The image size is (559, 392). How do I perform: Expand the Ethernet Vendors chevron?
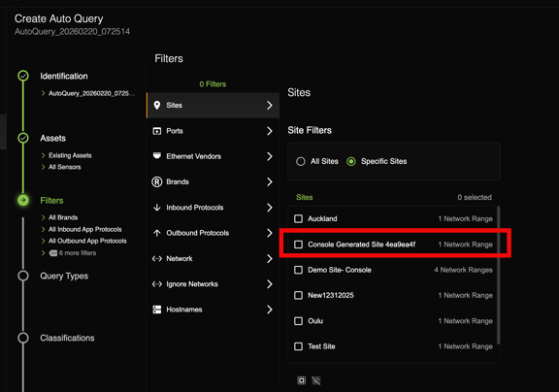coord(270,156)
